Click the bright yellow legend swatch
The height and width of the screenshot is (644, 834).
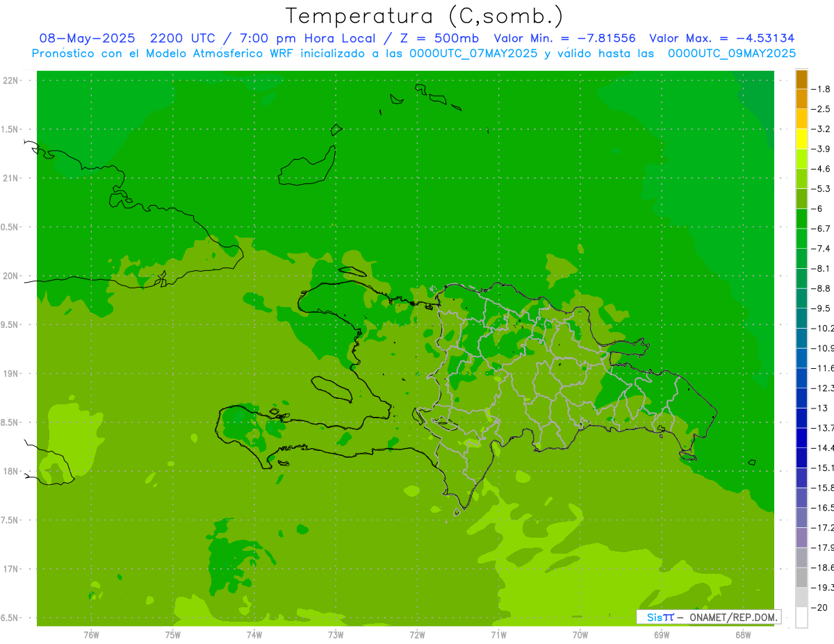coord(801,139)
